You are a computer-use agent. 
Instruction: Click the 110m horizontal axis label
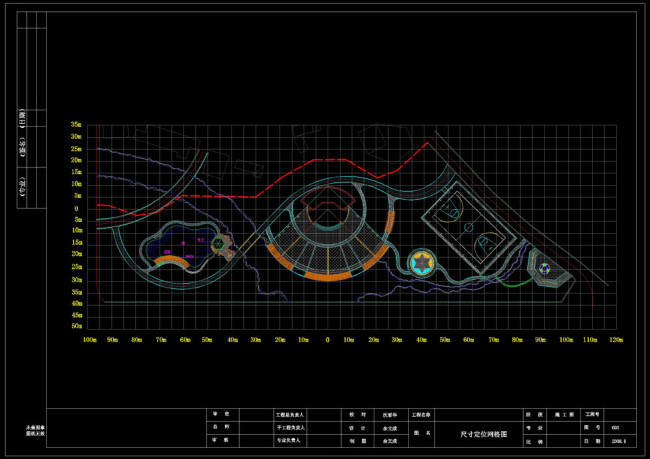[x=589, y=340]
